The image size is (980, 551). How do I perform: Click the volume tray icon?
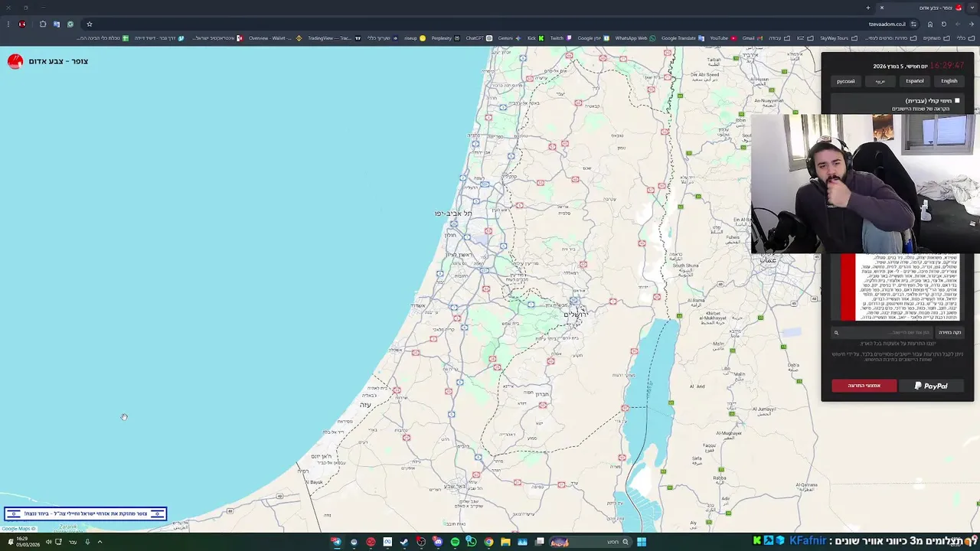coord(47,542)
